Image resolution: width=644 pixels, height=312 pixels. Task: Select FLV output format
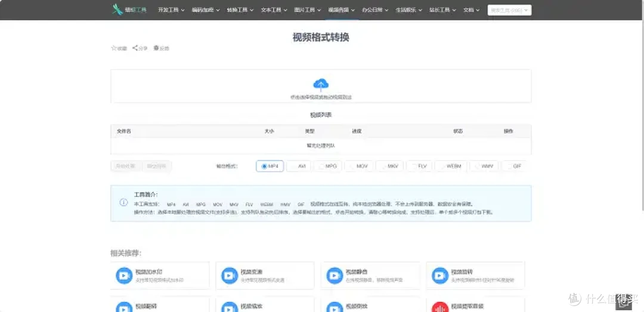pos(419,166)
